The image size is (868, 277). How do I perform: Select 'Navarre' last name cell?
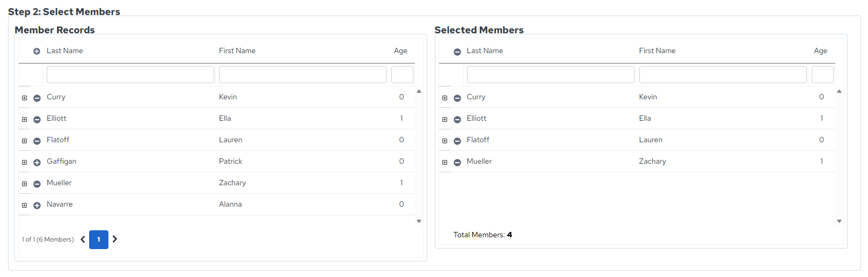[x=60, y=204]
